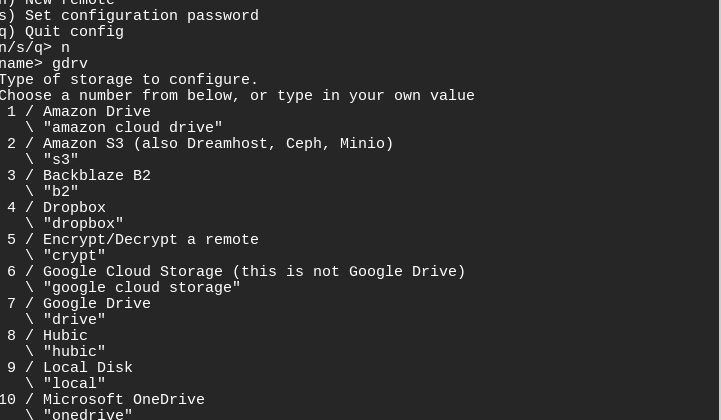
Task: Select the "Hubic" storage entry
Action: 65,335
